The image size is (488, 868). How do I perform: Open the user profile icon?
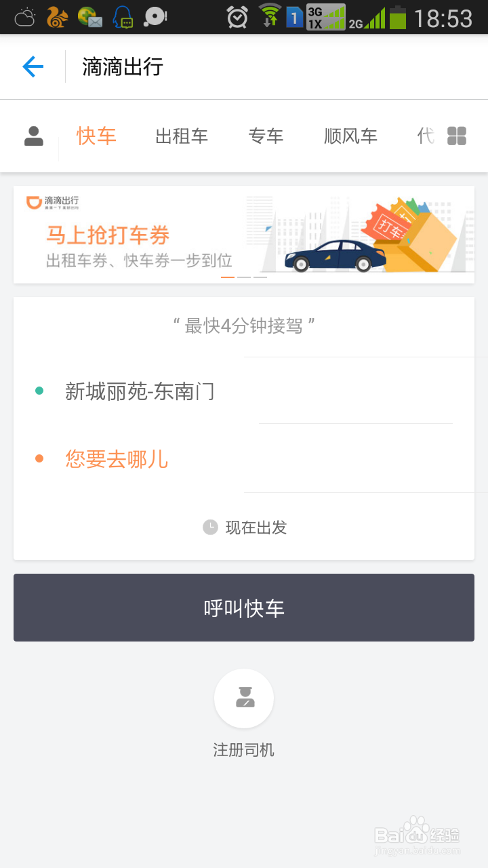click(34, 136)
